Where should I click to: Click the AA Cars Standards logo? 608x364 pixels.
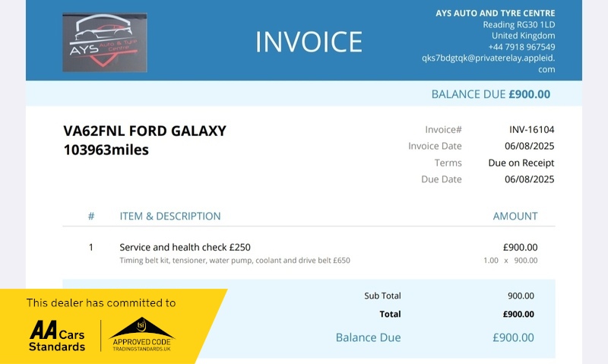coord(57,336)
